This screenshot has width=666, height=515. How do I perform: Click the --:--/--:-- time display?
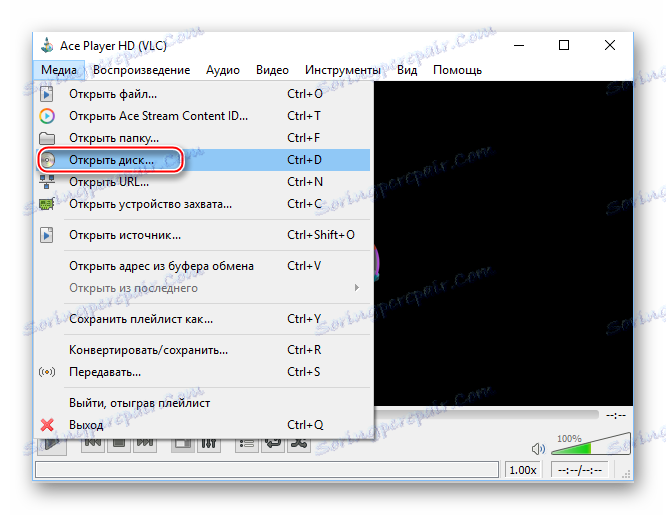(580, 470)
